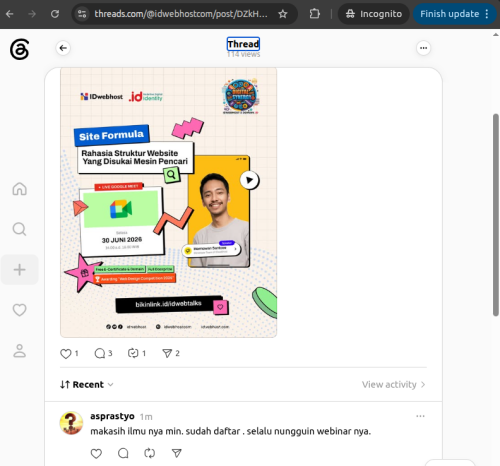Image resolution: width=500 pixels, height=466 pixels.
Task: Click the browser back button
Action: point(10,14)
